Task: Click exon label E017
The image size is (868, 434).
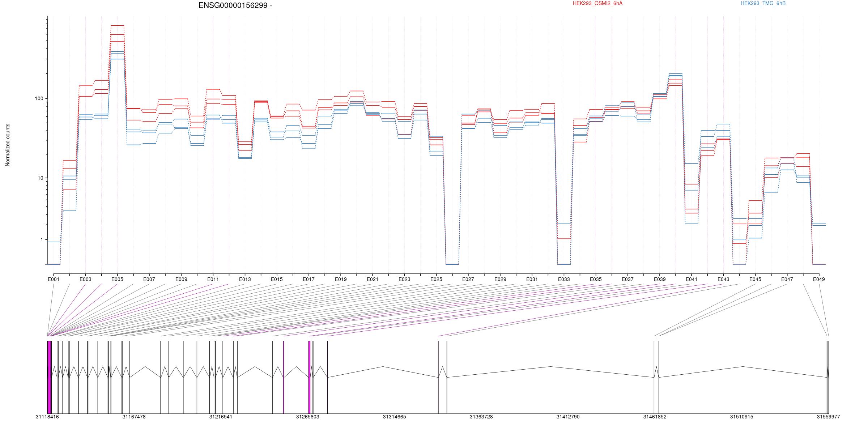Action: coord(309,279)
